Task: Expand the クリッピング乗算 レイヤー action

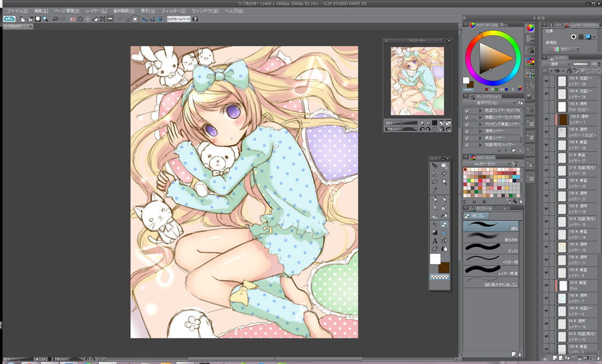Action: [x=480, y=124]
